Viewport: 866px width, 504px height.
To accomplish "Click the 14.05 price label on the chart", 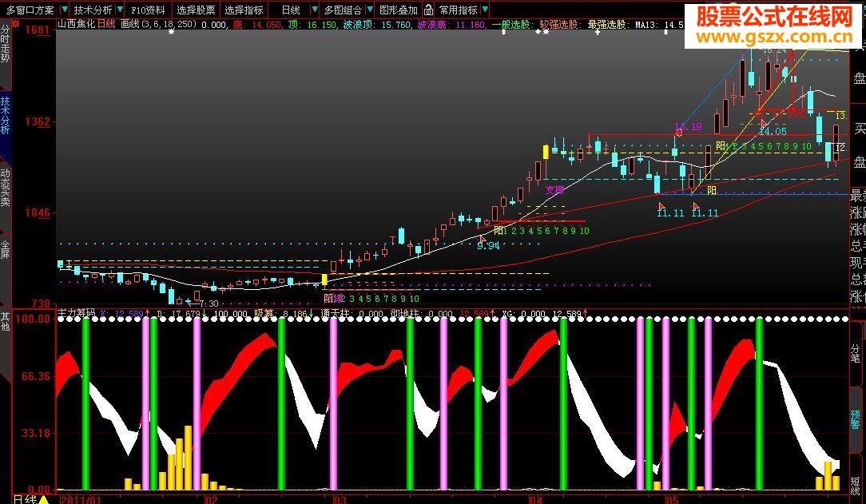I will click(x=773, y=131).
